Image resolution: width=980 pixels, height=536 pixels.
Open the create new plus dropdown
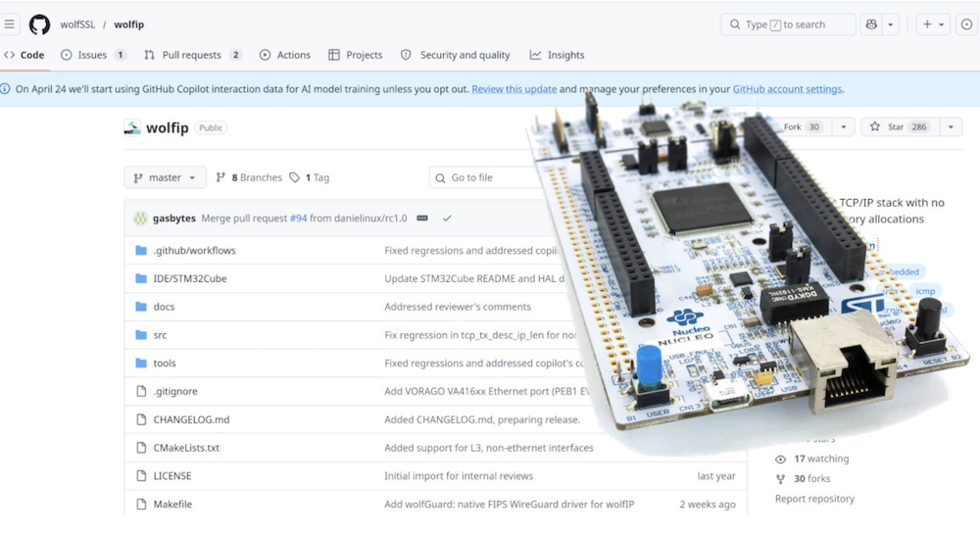click(x=933, y=24)
